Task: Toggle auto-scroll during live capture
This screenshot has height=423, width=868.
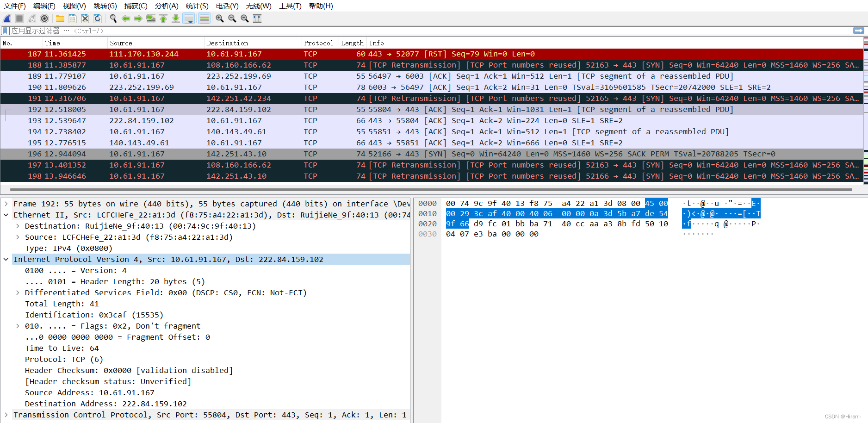Action: tap(188, 19)
